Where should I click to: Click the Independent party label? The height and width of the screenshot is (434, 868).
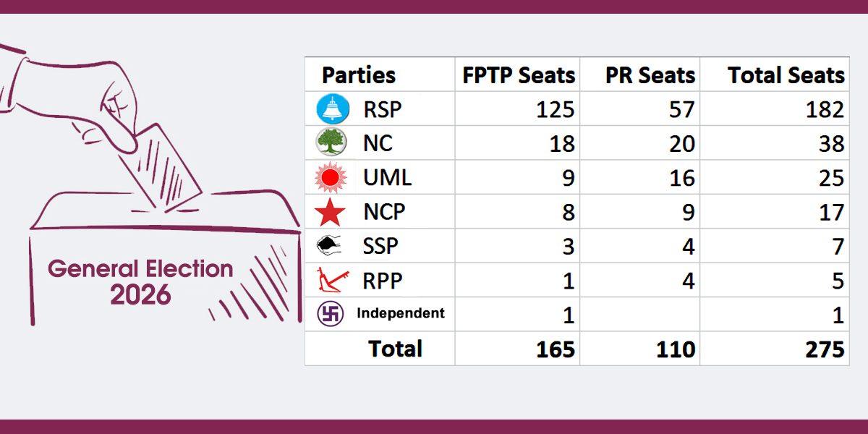click(x=400, y=314)
